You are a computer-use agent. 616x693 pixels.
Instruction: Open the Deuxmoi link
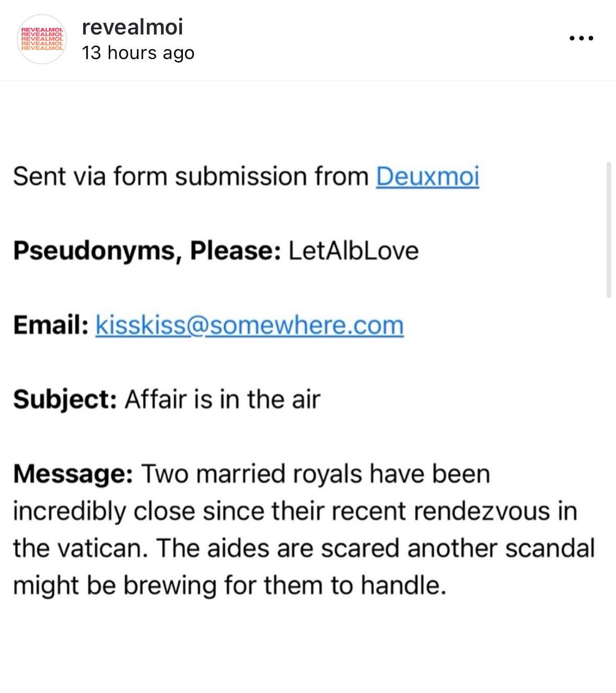coord(427,176)
